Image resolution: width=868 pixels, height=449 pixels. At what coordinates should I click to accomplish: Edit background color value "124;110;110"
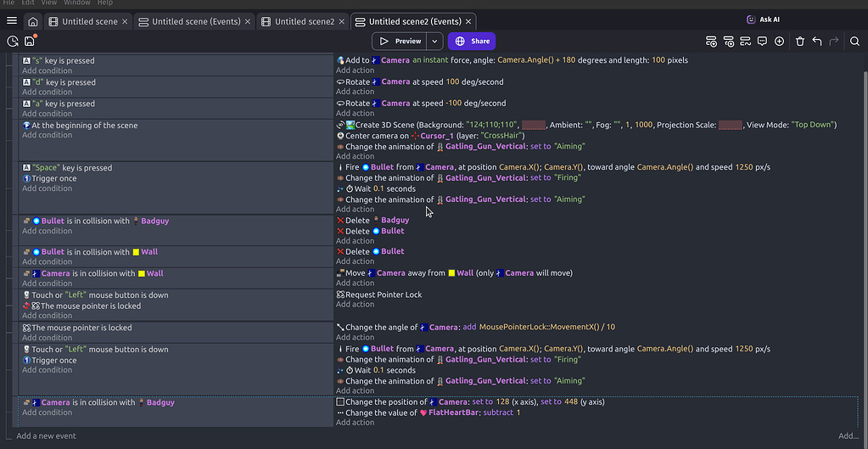point(492,125)
